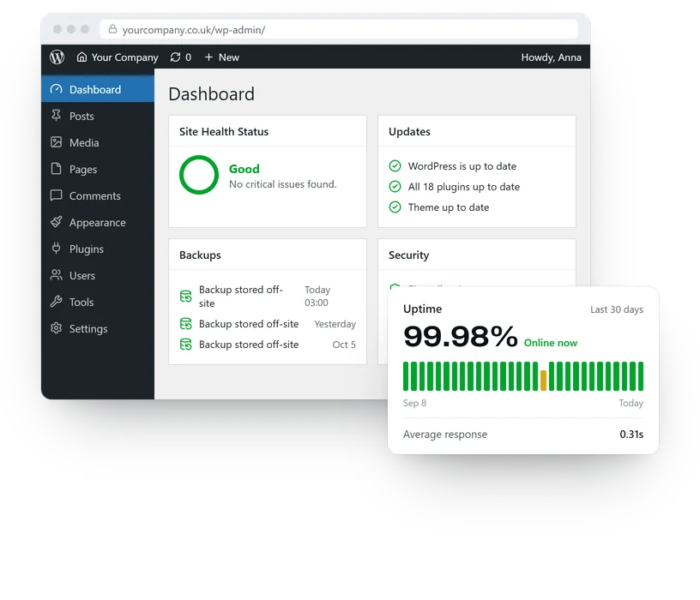Screen dimensions: 700x600
Task: Click the home icon beside Your Company
Action: pyautogui.click(x=81, y=57)
